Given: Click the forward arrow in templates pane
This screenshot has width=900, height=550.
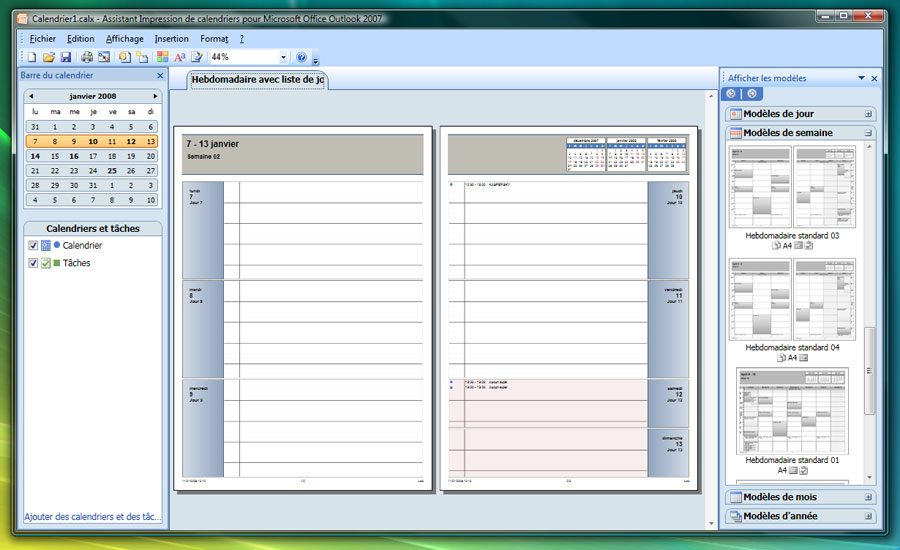Looking at the screenshot, I should coord(751,94).
